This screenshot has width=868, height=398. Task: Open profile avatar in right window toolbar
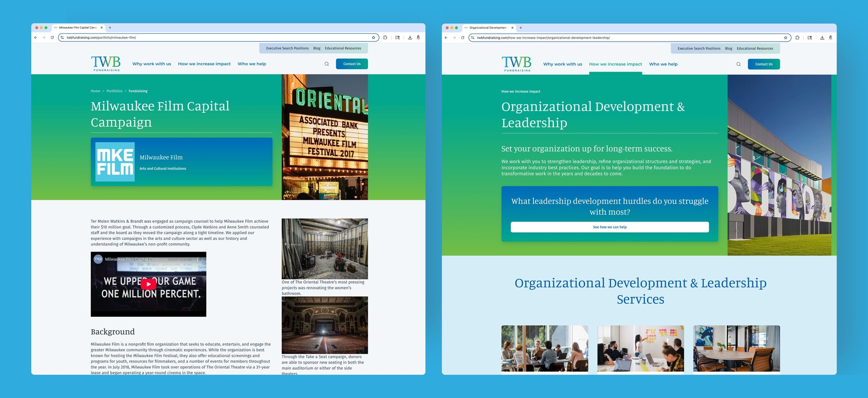pos(831,38)
